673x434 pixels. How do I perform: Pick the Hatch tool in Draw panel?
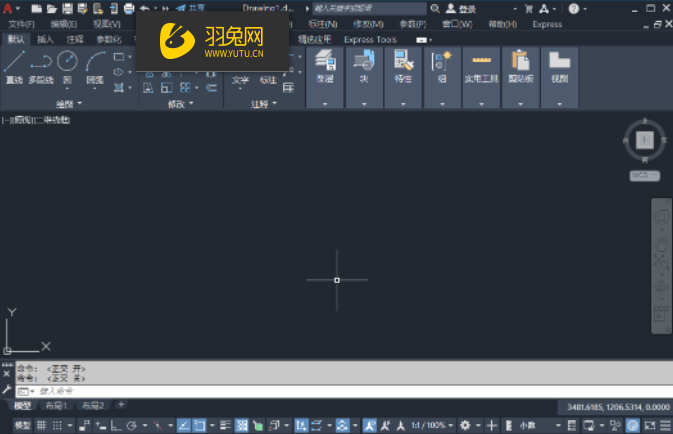(x=118, y=88)
